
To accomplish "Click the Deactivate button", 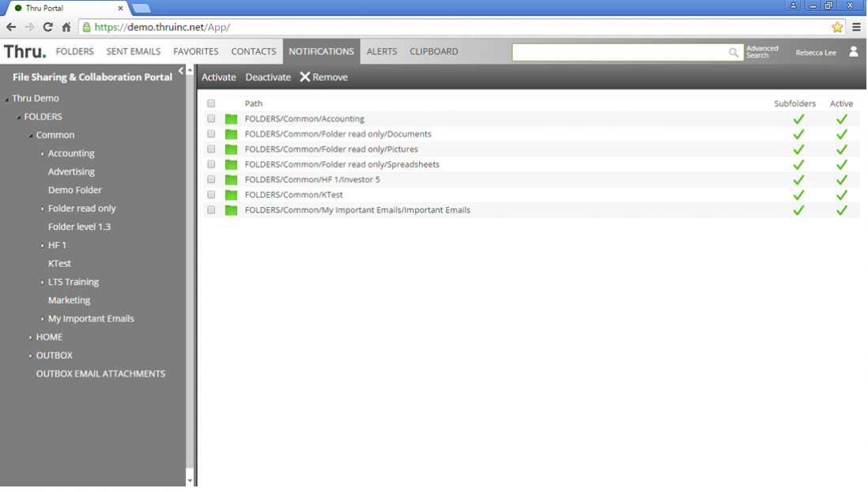I will (x=268, y=77).
